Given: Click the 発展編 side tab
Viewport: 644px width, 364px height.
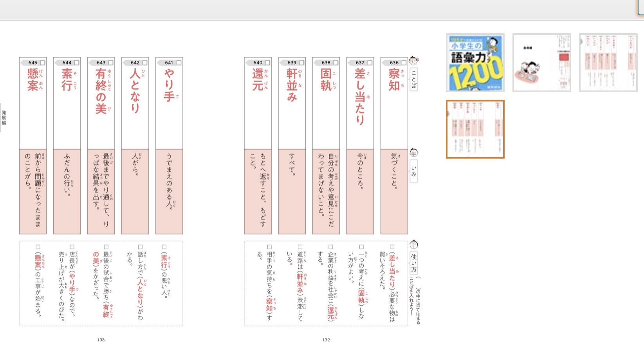Looking at the screenshot, I should (3, 118).
